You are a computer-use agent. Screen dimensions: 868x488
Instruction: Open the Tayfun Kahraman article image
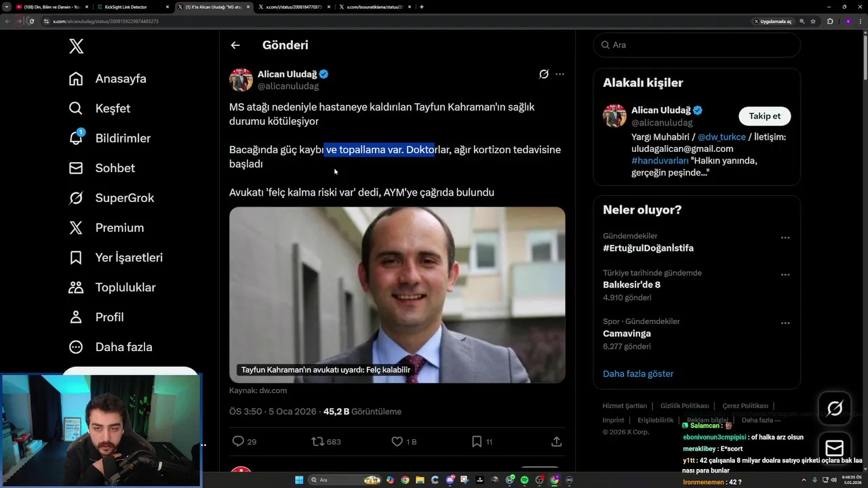point(397,295)
